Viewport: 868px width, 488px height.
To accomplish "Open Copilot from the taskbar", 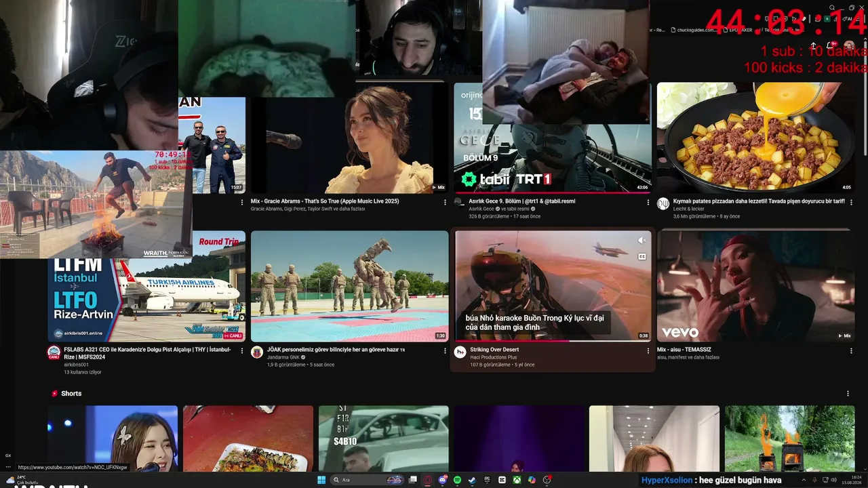I will pyautogui.click(x=532, y=480).
